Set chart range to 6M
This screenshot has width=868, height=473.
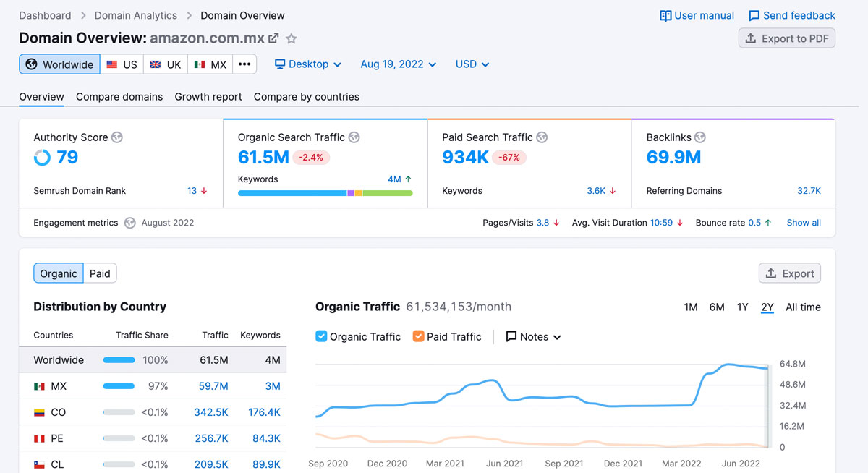(x=717, y=307)
